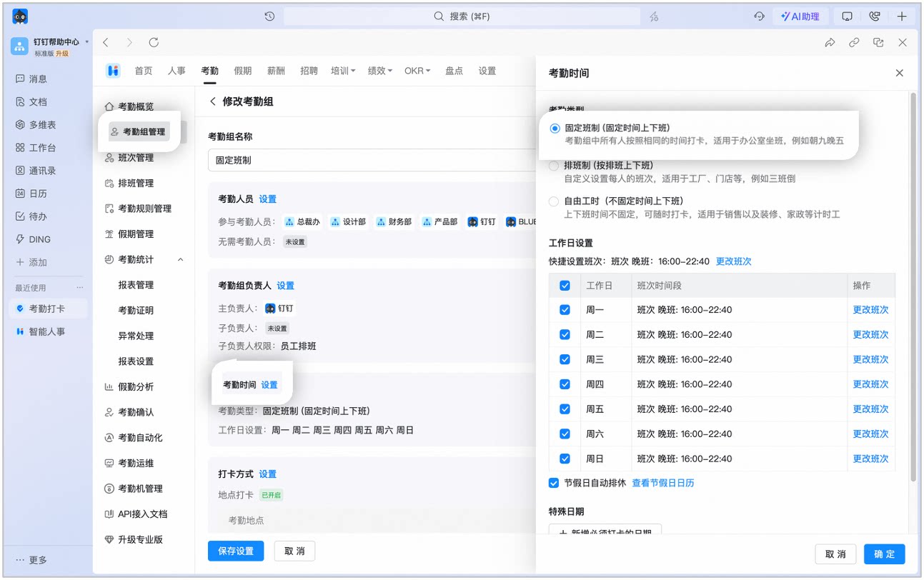Screen dimensions: 924x580
Task: Open 多维表 in the sidebar
Action: [36, 124]
